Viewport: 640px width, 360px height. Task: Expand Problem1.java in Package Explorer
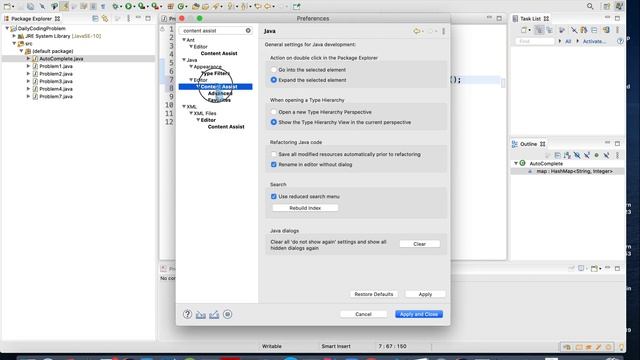coord(28,66)
